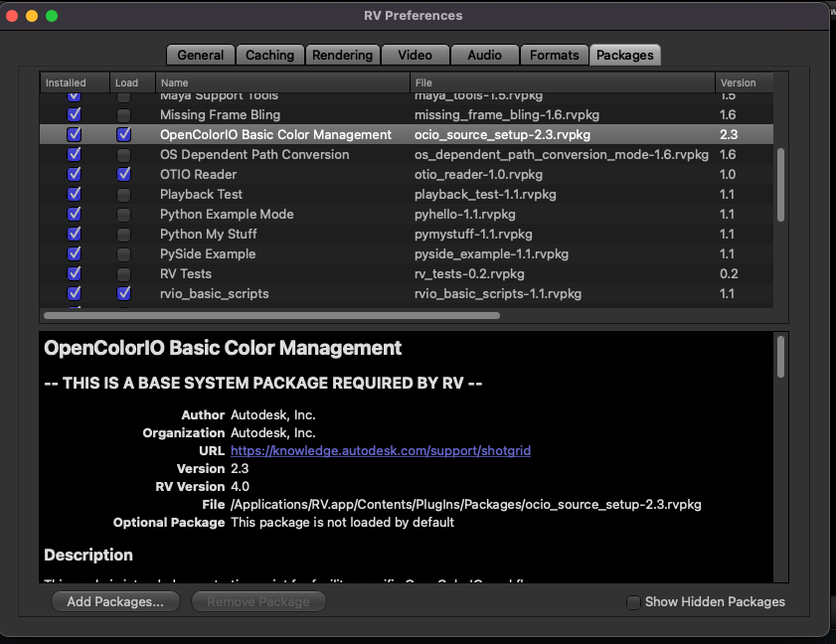
Task: Sort packages by Name column header
Action: click(282, 82)
